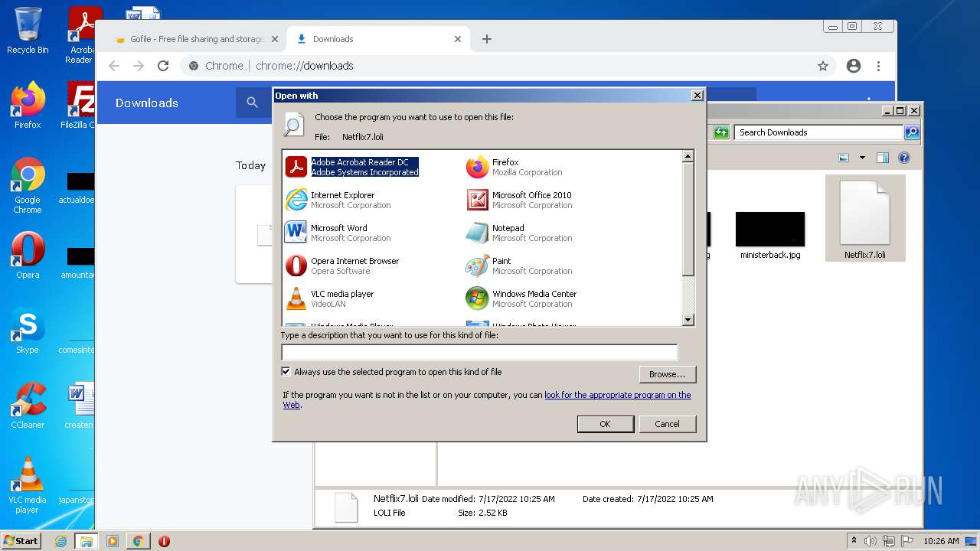Pick Microsoft Office 2010 in the list
This screenshot has width=980, height=551.
[x=519, y=200]
